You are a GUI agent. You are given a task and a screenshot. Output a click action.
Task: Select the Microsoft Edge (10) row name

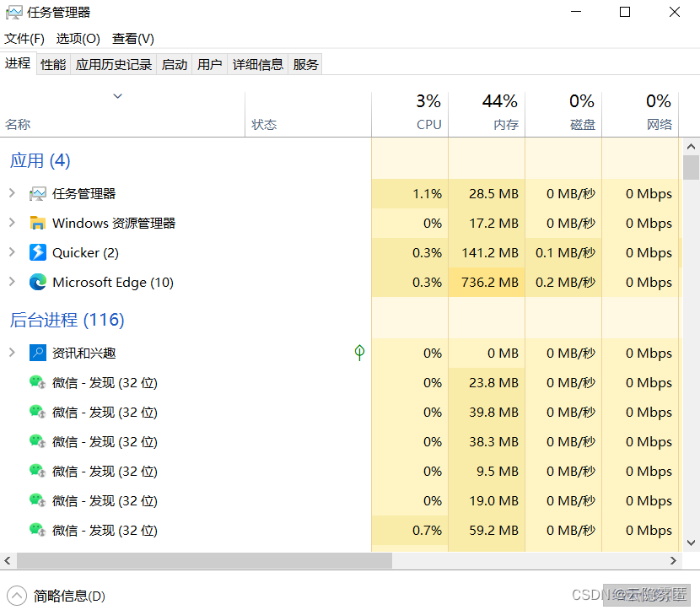pos(113,283)
